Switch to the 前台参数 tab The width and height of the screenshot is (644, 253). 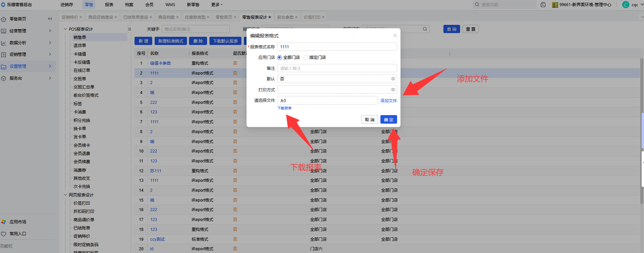(x=285, y=17)
